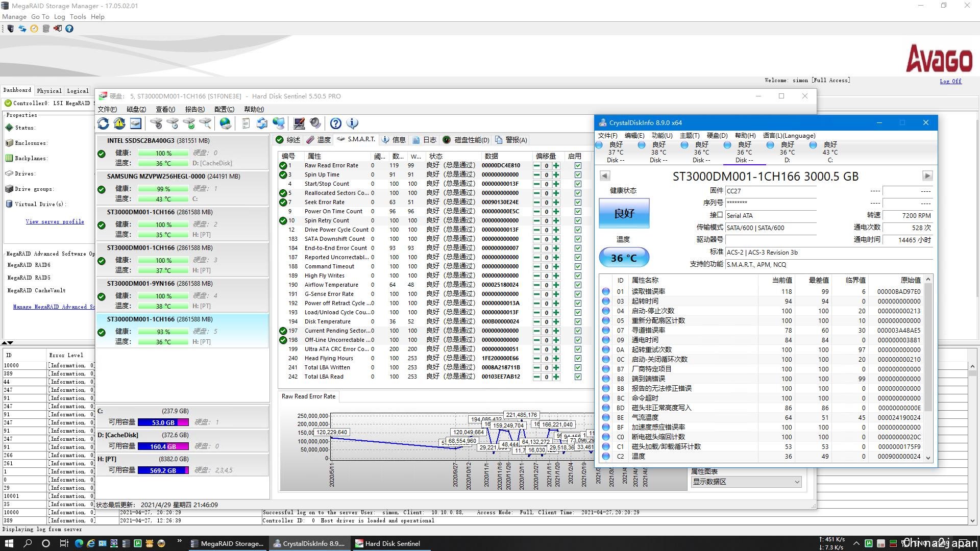
Task: Switch to the 综述 overview tab
Action: pyautogui.click(x=288, y=140)
